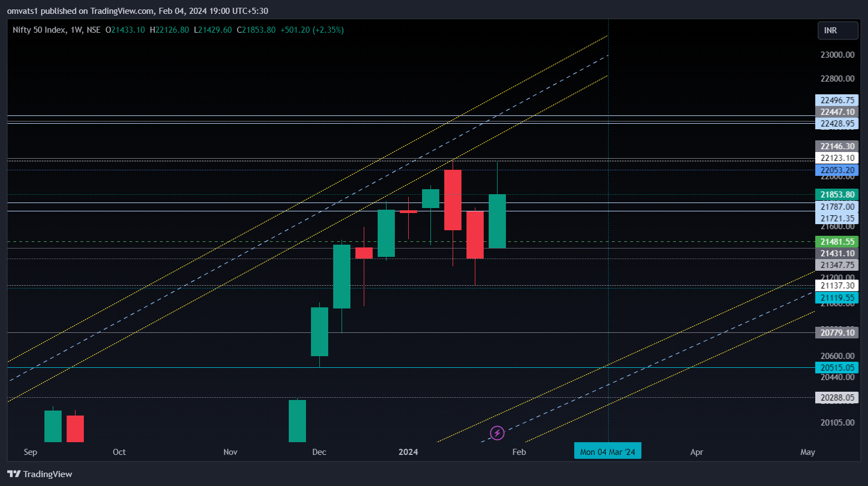Image resolution: width=868 pixels, height=486 pixels.
Task: Click the 2024 label on time axis
Action: pyautogui.click(x=408, y=452)
